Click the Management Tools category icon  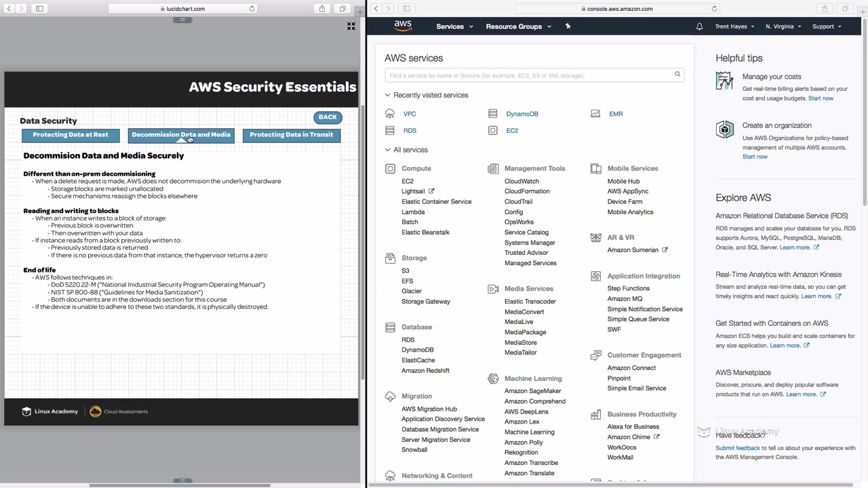[493, 169]
